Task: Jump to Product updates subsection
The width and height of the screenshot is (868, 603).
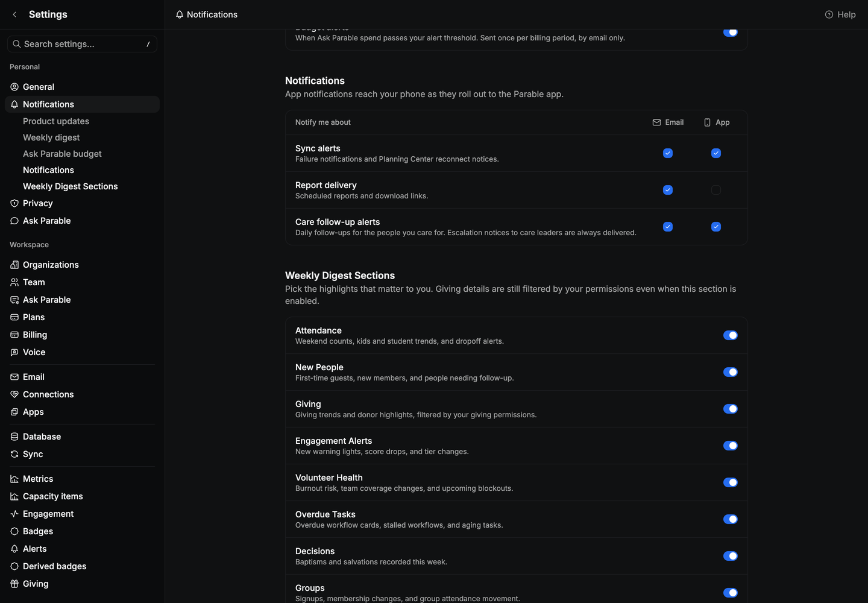Action: 56,121
